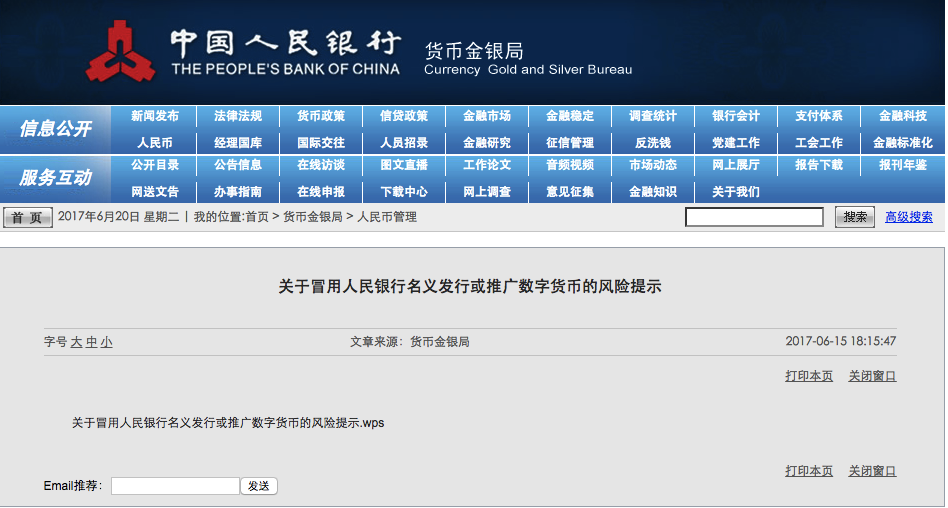The height and width of the screenshot is (508, 948).
Task: Go to 办事指南 section
Action: (x=238, y=192)
